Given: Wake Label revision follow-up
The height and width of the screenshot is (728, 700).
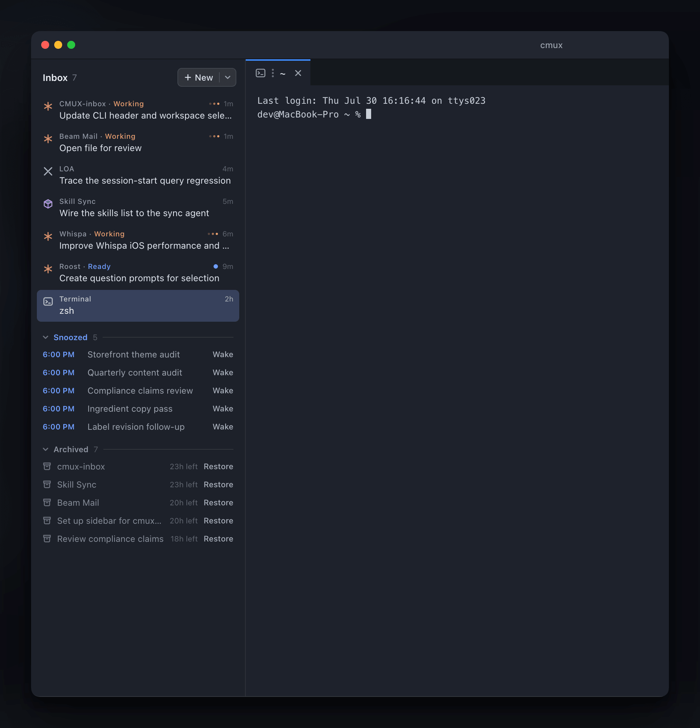Looking at the screenshot, I should point(223,427).
